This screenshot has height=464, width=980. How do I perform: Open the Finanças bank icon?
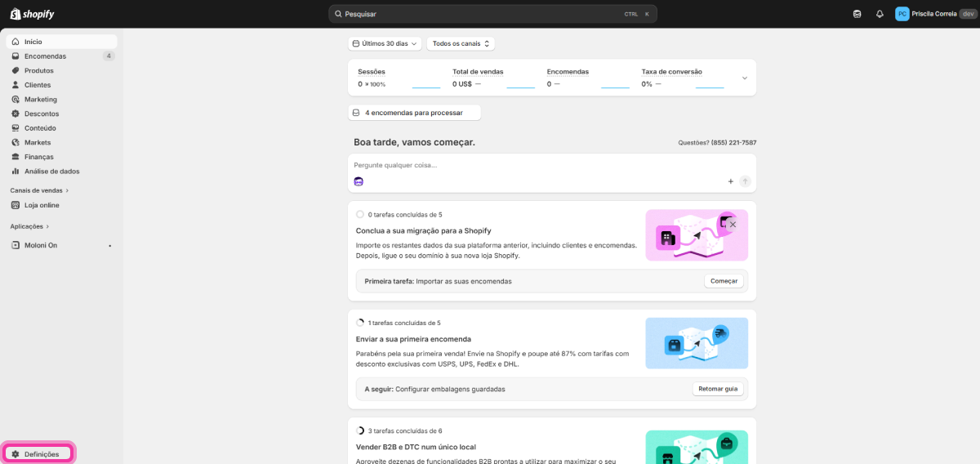pyautogui.click(x=16, y=157)
